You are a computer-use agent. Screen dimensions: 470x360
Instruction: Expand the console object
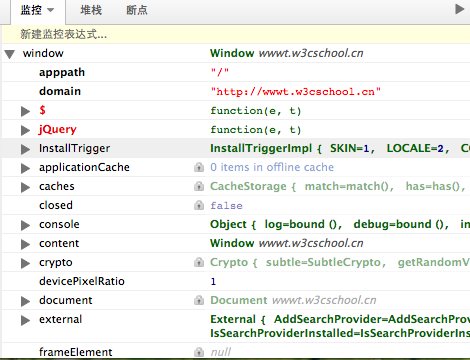point(25,225)
